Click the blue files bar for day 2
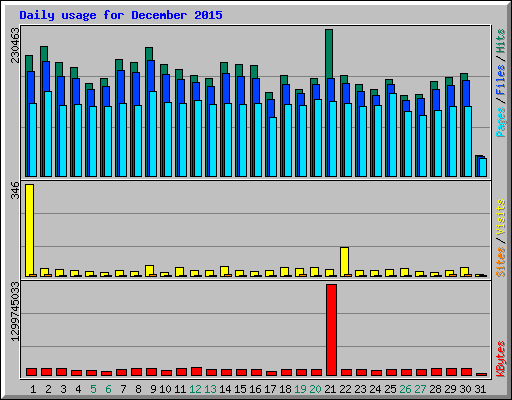 pyautogui.click(x=46, y=77)
